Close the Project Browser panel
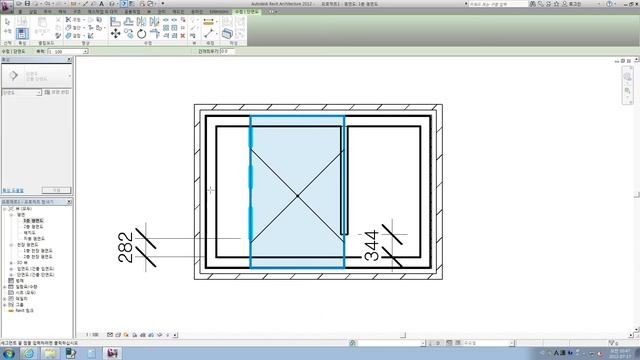The image size is (640, 360). (x=69, y=202)
